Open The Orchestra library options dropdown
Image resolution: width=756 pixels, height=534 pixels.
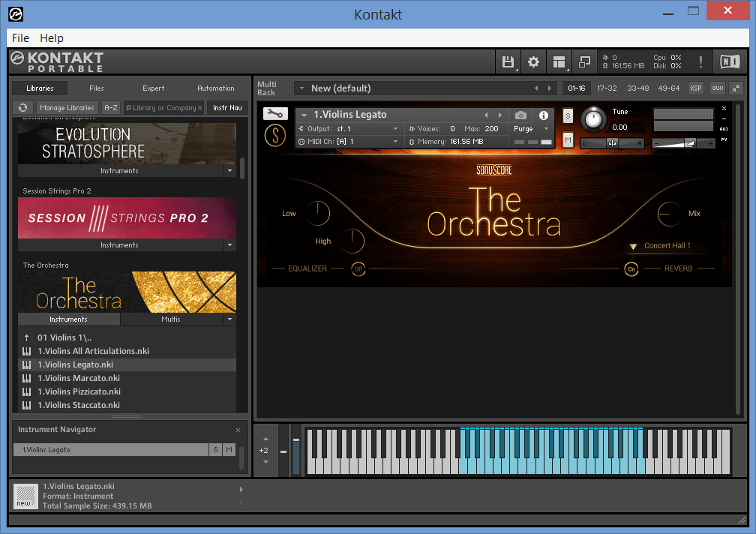click(x=229, y=319)
